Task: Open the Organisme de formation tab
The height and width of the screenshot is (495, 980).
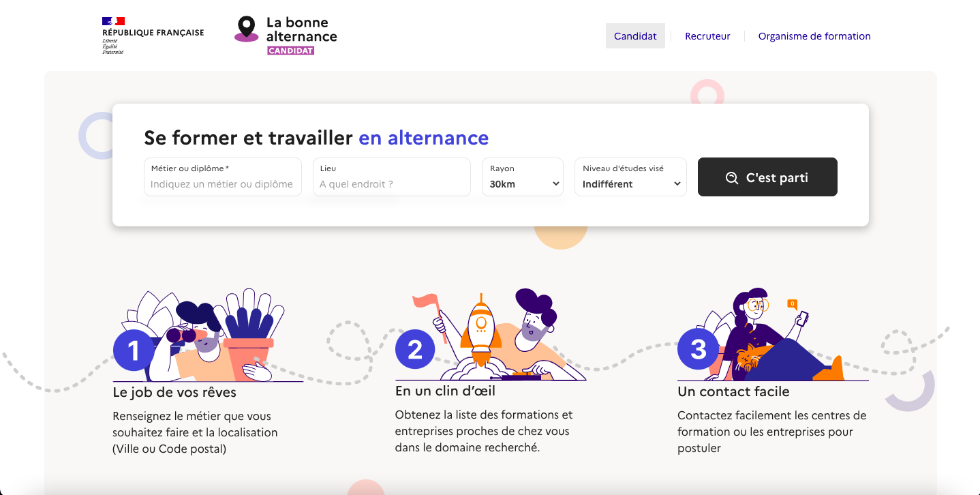Action: 814,36
